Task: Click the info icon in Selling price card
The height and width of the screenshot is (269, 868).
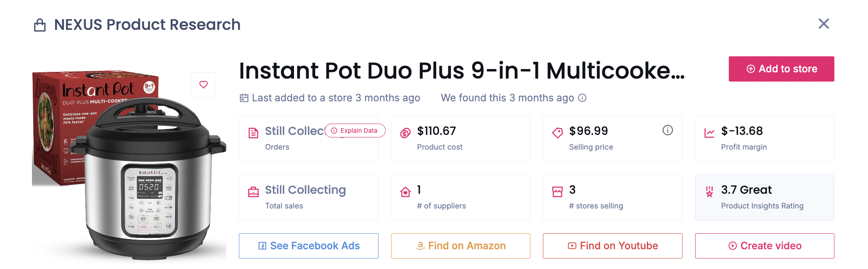Action: tap(667, 130)
